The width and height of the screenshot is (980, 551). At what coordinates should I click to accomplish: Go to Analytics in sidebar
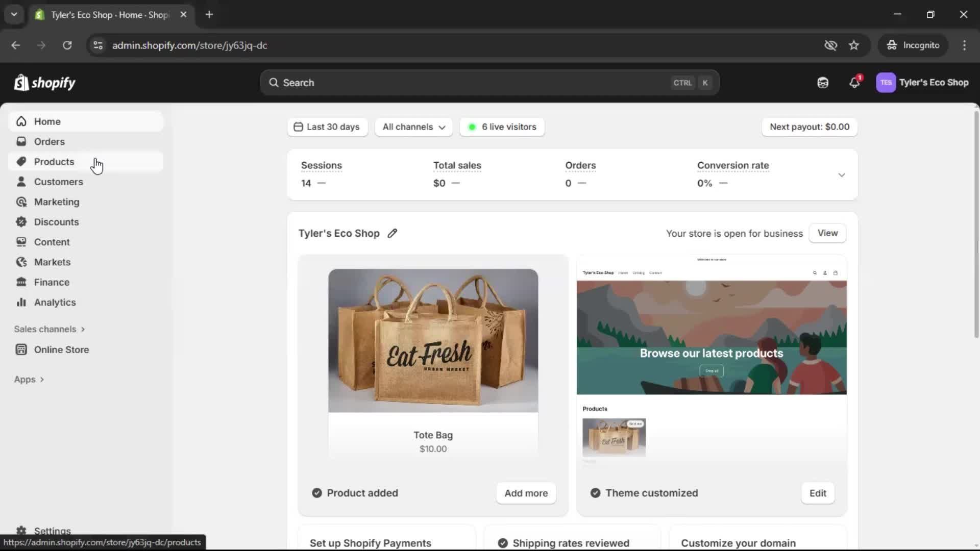pos(55,302)
